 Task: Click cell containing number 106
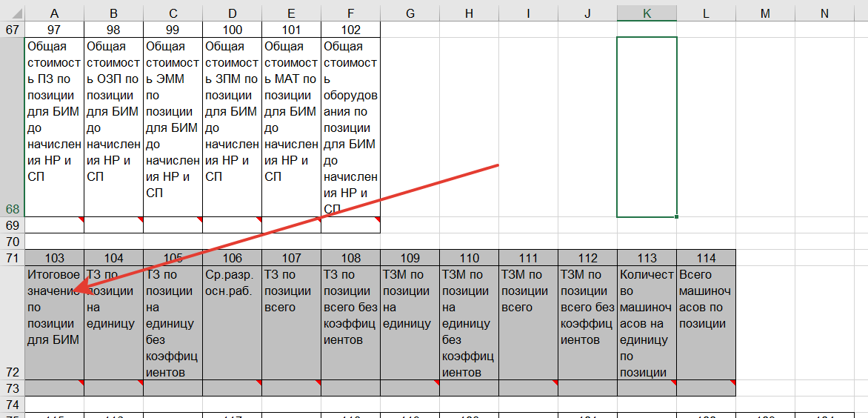[232, 258]
